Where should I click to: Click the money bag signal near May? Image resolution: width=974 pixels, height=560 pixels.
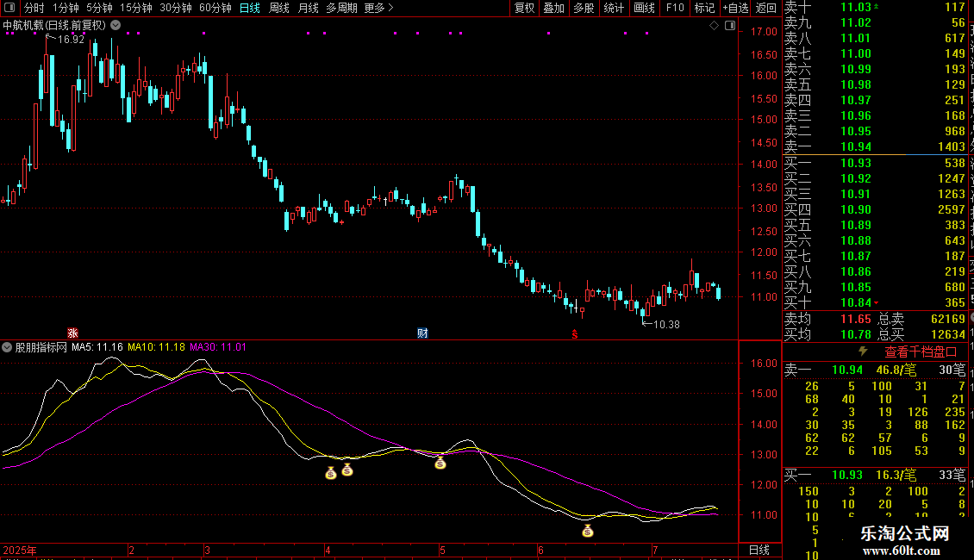point(440,464)
